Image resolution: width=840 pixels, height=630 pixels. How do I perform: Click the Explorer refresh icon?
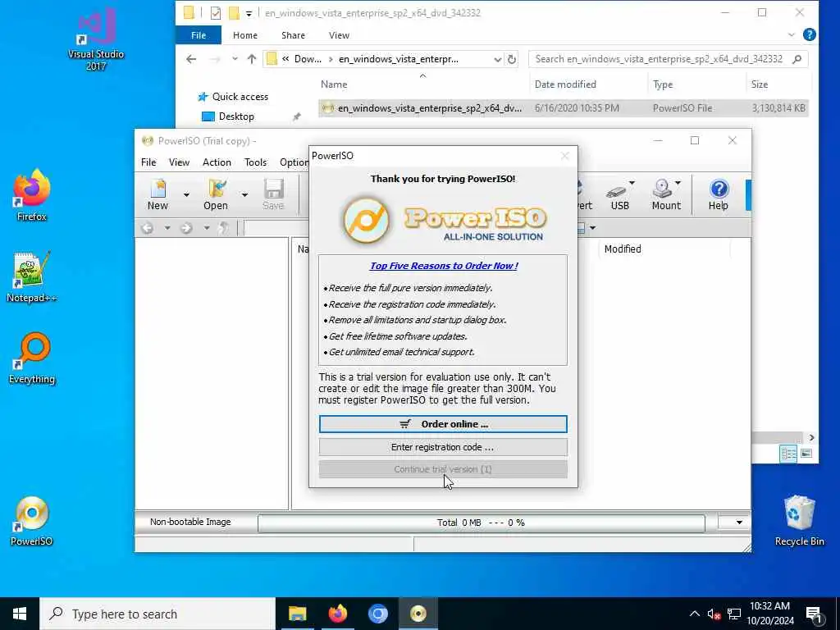click(x=512, y=59)
